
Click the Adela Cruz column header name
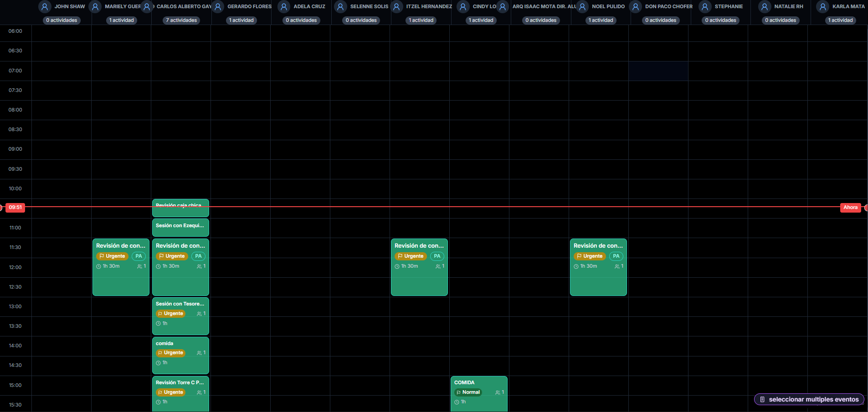309,6
